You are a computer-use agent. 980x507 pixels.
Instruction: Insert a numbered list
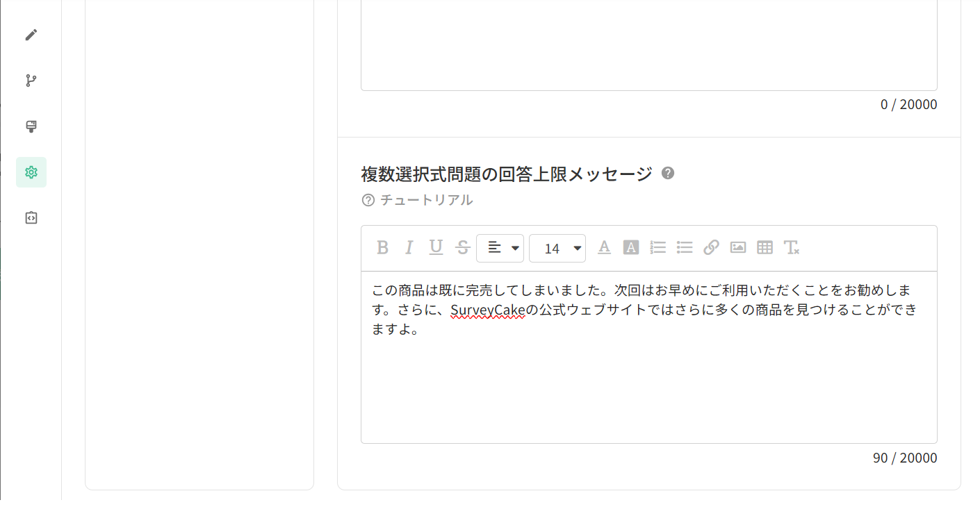[x=658, y=247]
